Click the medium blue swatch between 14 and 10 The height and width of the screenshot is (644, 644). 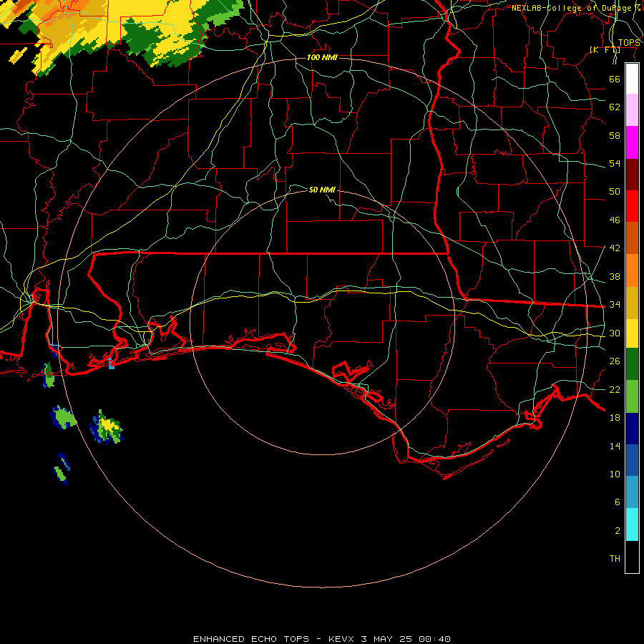click(632, 460)
